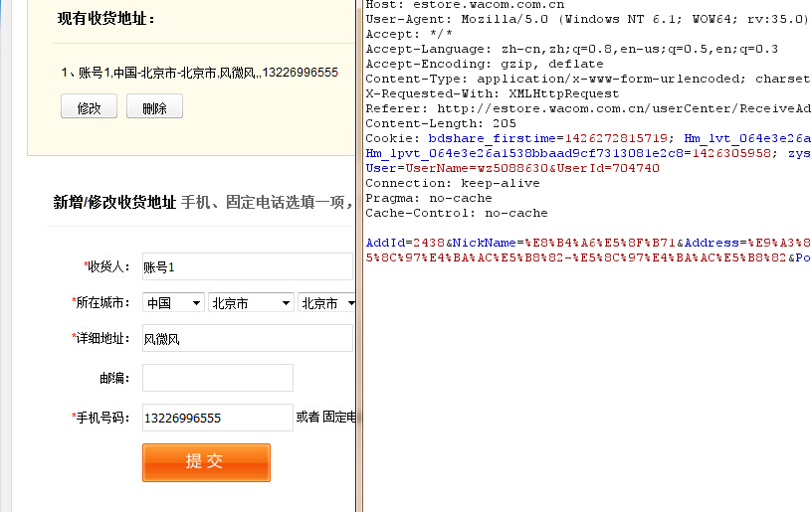Click the Pragma: no-cache line
The width and height of the screenshot is (812, 512).
(429, 198)
